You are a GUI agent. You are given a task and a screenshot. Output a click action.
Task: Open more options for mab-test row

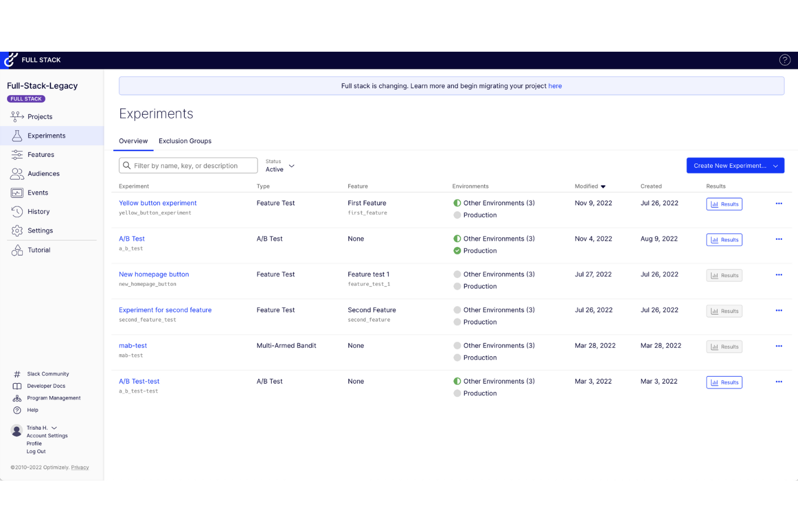point(779,346)
